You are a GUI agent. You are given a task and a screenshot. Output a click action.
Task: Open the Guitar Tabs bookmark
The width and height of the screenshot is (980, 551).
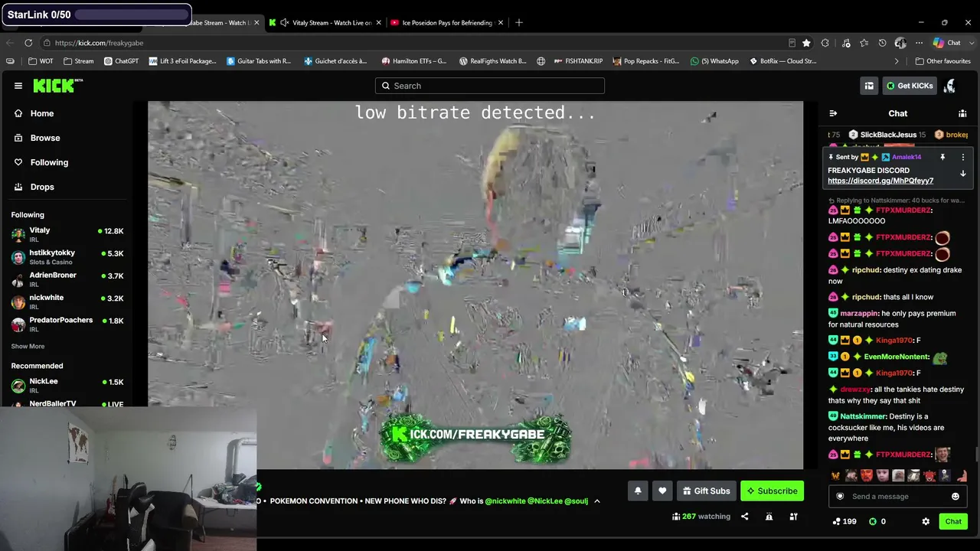[x=259, y=61]
